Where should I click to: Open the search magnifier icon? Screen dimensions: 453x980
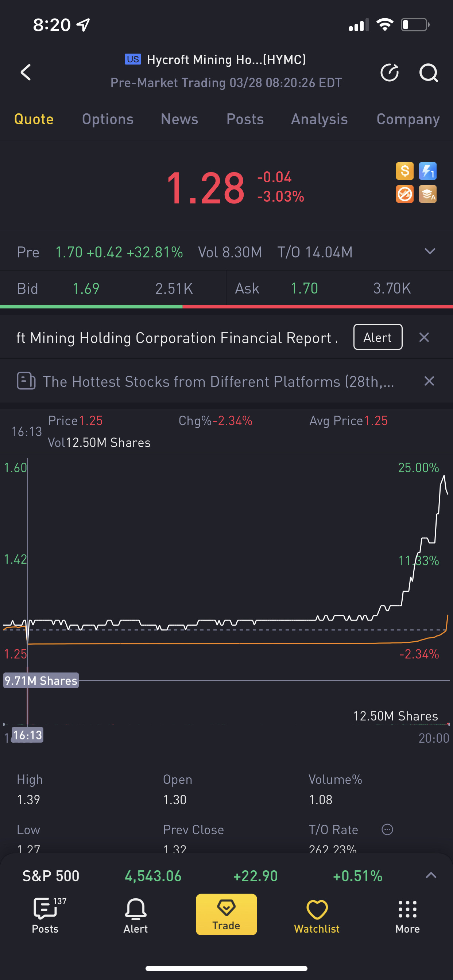click(429, 72)
